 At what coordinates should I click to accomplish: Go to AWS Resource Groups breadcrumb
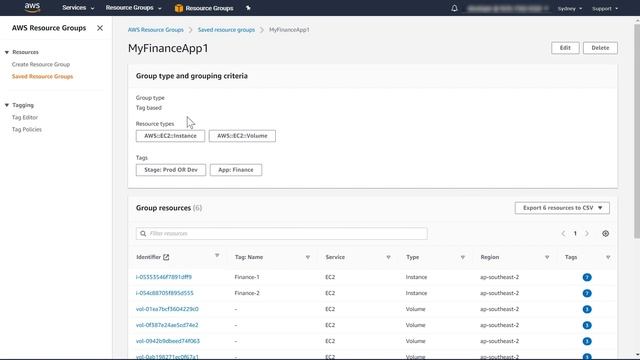pos(156,30)
